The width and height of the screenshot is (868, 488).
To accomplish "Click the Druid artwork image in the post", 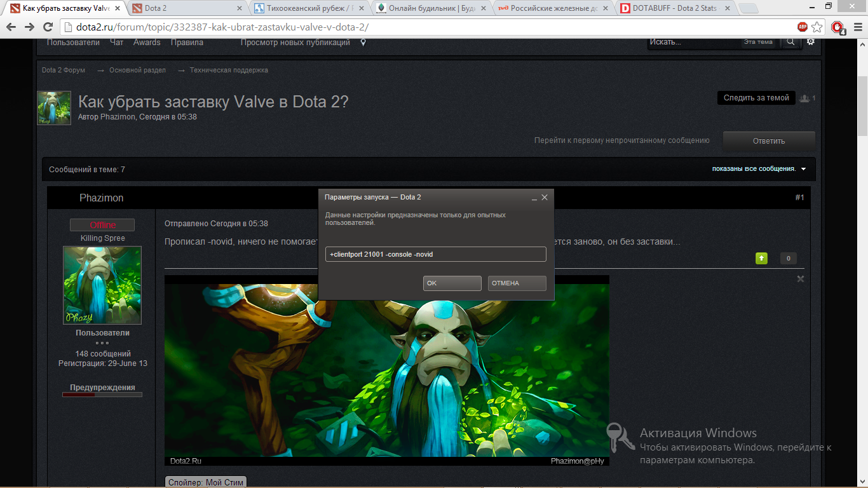I will click(387, 370).
